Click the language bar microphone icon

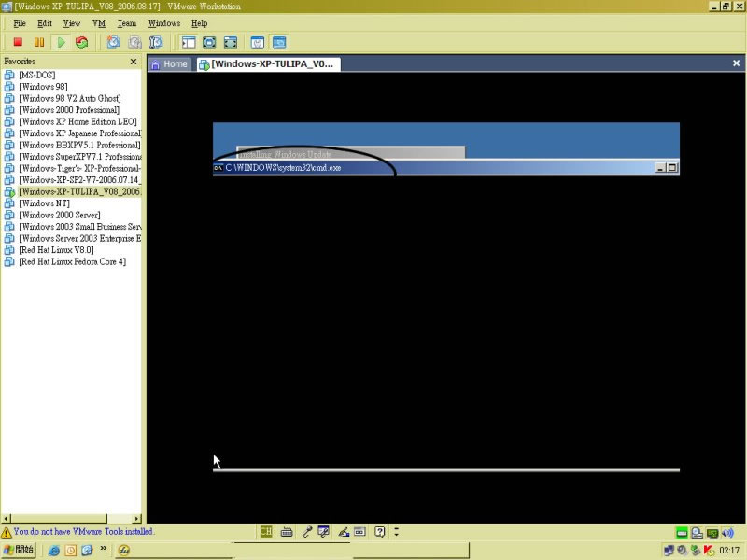[x=307, y=532]
